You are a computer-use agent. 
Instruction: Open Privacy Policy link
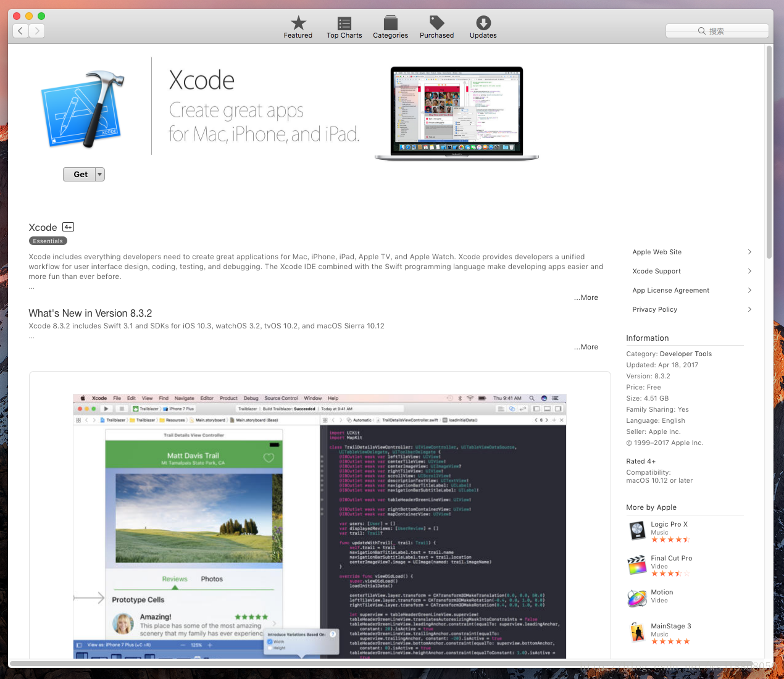(654, 309)
